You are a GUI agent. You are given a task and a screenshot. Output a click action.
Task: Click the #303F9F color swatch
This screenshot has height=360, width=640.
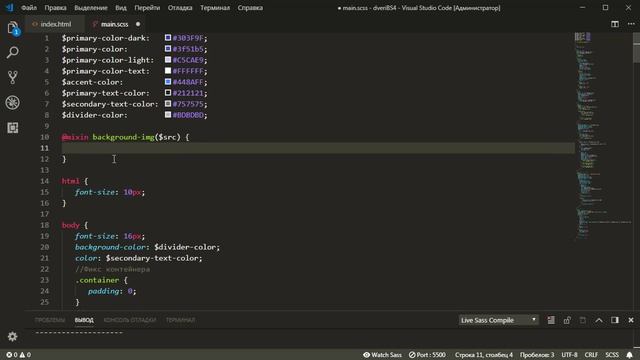pos(168,38)
